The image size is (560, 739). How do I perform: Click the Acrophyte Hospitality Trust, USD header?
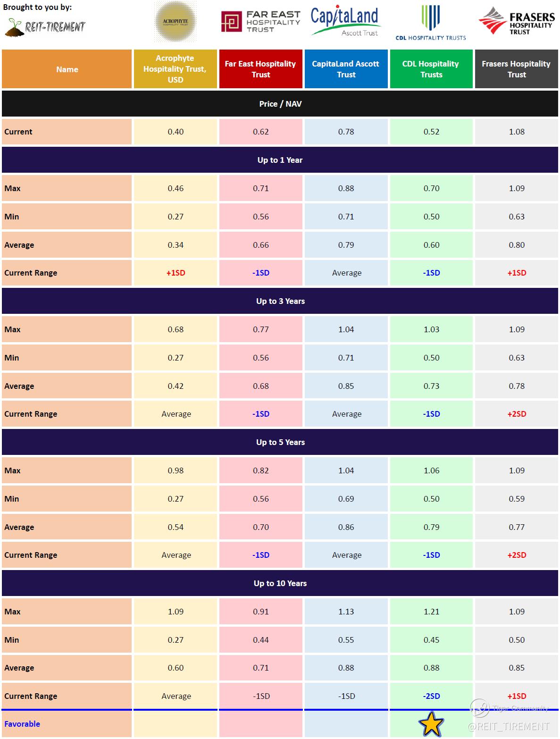(x=176, y=69)
